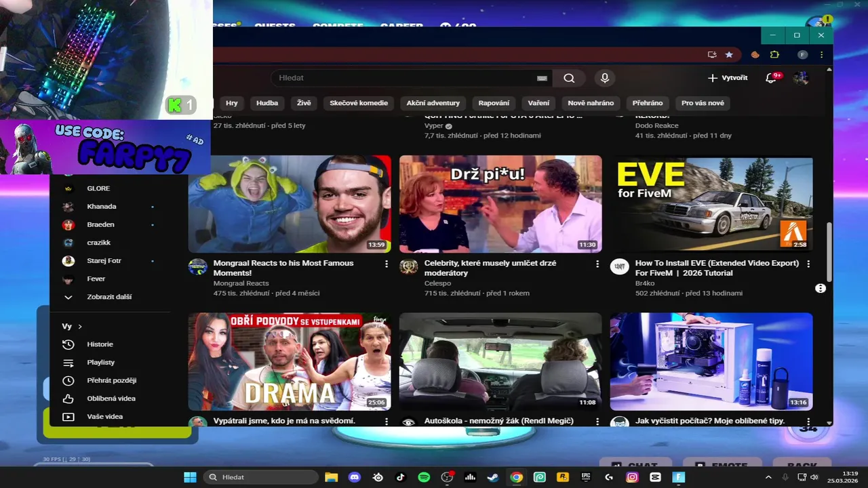The height and width of the screenshot is (488, 868).
Task: Click the white PC cleaning video thumbnail
Action: tap(711, 361)
